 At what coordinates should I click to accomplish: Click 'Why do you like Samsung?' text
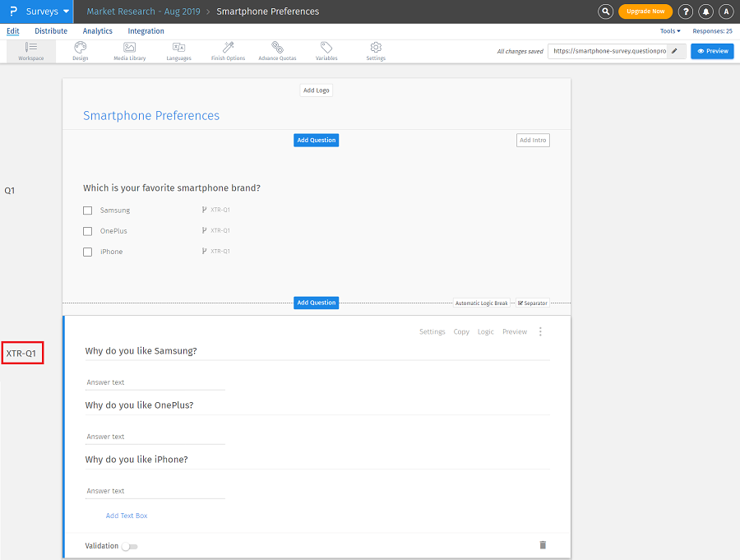coord(141,351)
